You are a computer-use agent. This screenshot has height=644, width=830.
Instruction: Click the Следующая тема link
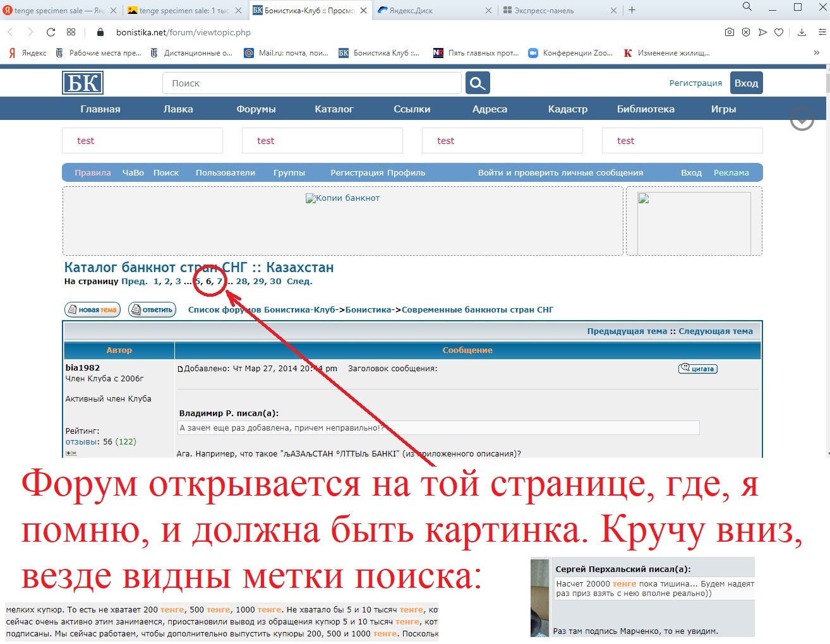(716, 331)
